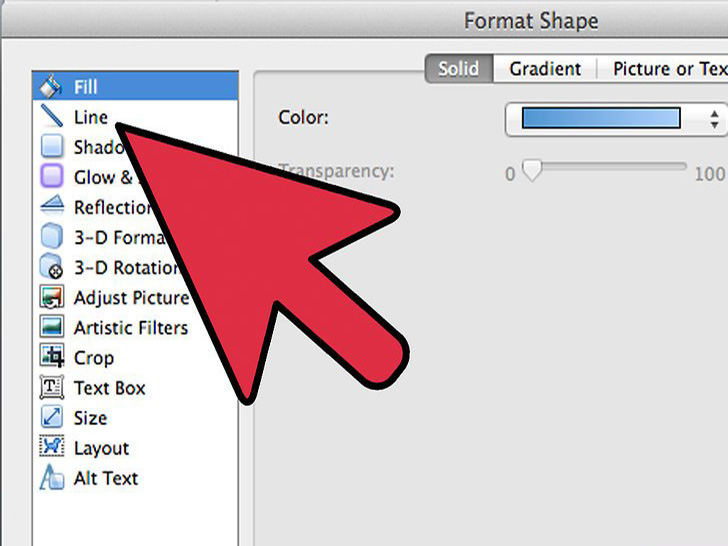Click the Format Shape title bar
728x546 pixels.
click(x=530, y=20)
